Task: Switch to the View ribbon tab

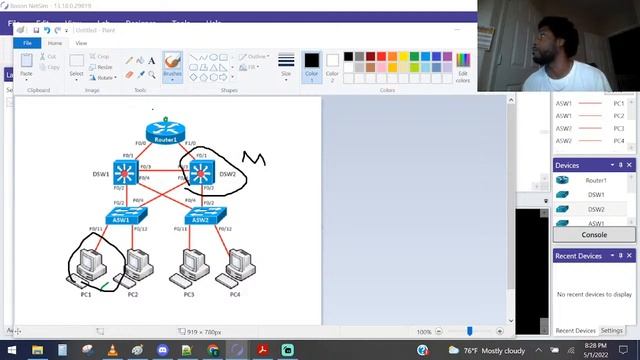Action: (x=81, y=43)
